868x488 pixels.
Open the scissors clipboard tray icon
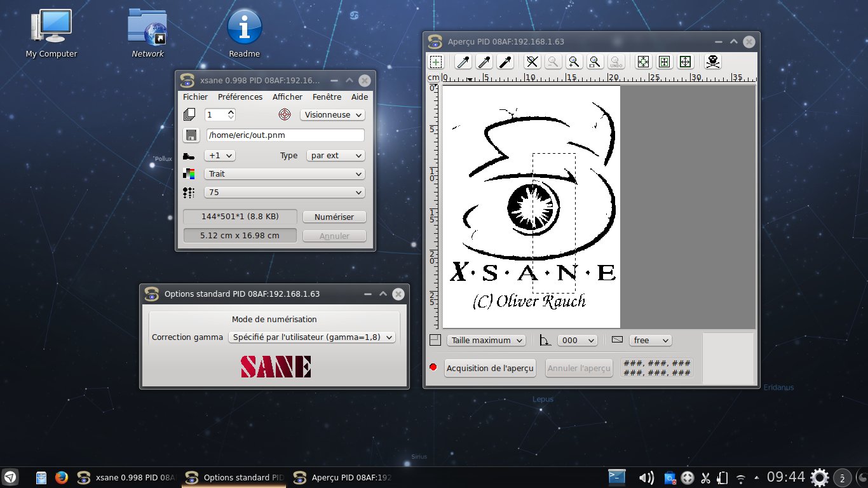(705, 478)
